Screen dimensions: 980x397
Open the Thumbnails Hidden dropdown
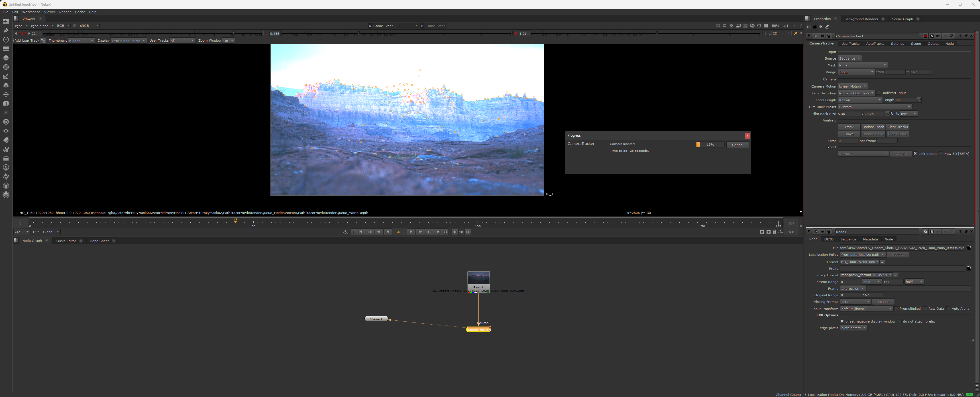81,41
